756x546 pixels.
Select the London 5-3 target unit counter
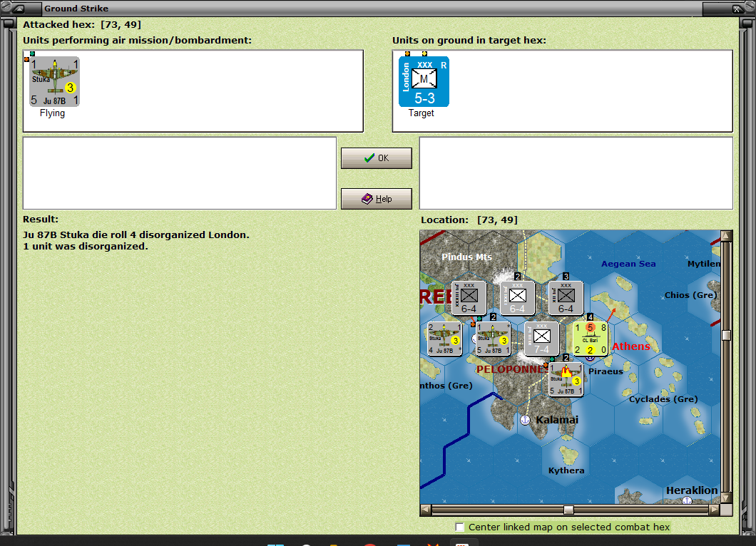(x=424, y=81)
